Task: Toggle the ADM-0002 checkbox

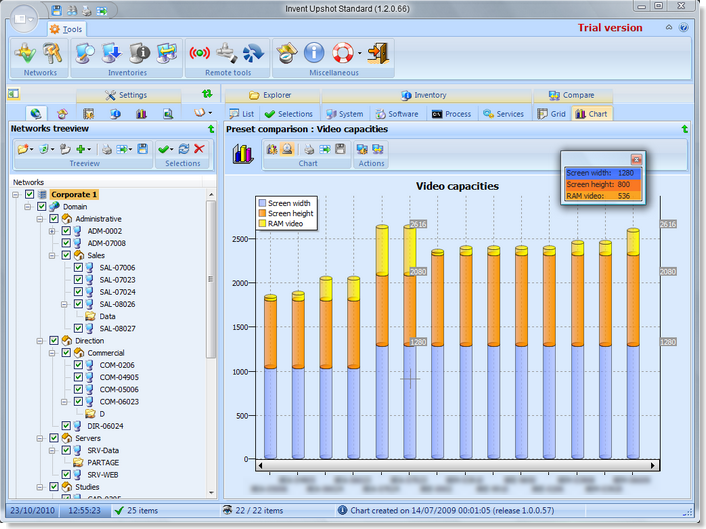Action: pyautogui.click(x=66, y=231)
